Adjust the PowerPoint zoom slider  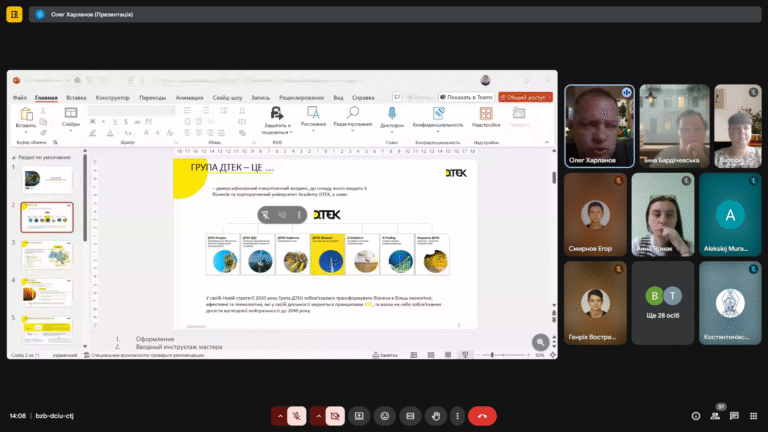(x=503, y=355)
